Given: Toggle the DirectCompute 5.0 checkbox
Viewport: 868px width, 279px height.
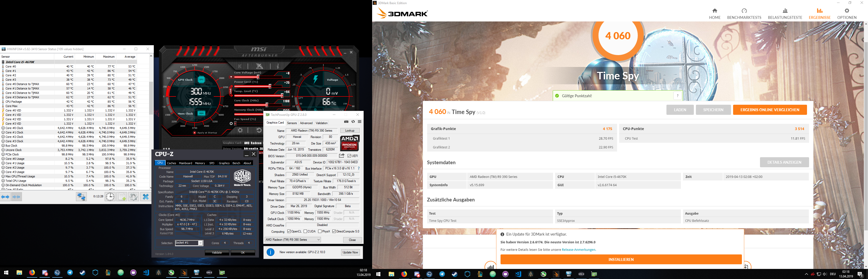Looking at the screenshot, I should [334, 231].
